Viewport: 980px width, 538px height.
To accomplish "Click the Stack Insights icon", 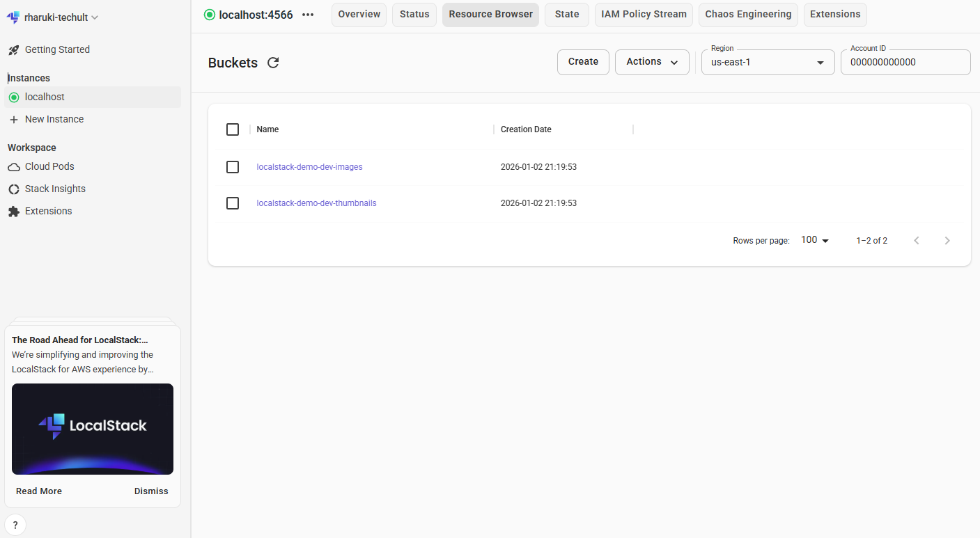I will [x=13, y=189].
